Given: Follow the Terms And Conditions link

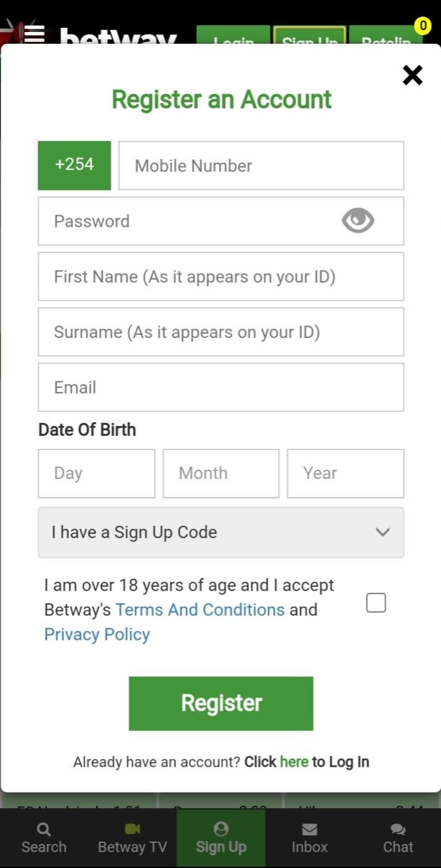Looking at the screenshot, I should pos(200,609).
